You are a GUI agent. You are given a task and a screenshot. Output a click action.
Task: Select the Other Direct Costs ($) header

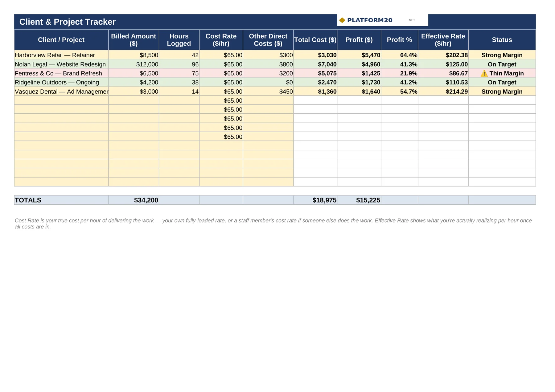coord(268,40)
